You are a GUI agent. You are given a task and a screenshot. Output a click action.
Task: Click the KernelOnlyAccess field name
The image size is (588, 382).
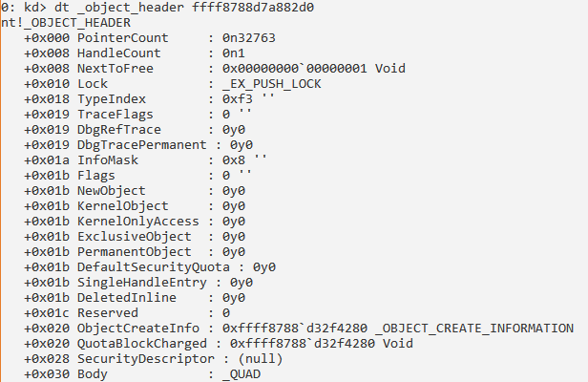pyautogui.click(x=138, y=222)
